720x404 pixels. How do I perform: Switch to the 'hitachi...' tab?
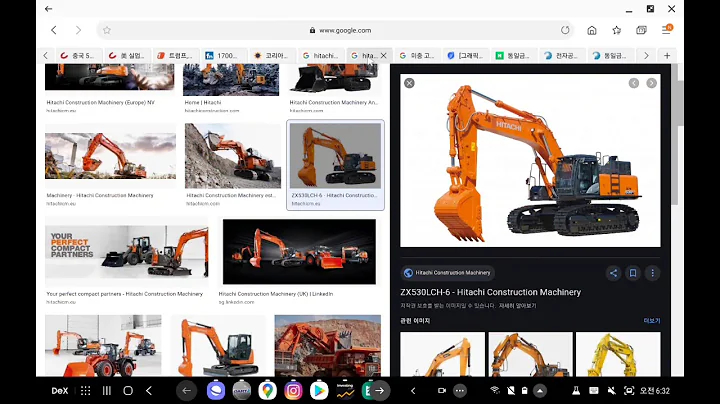click(x=321, y=56)
